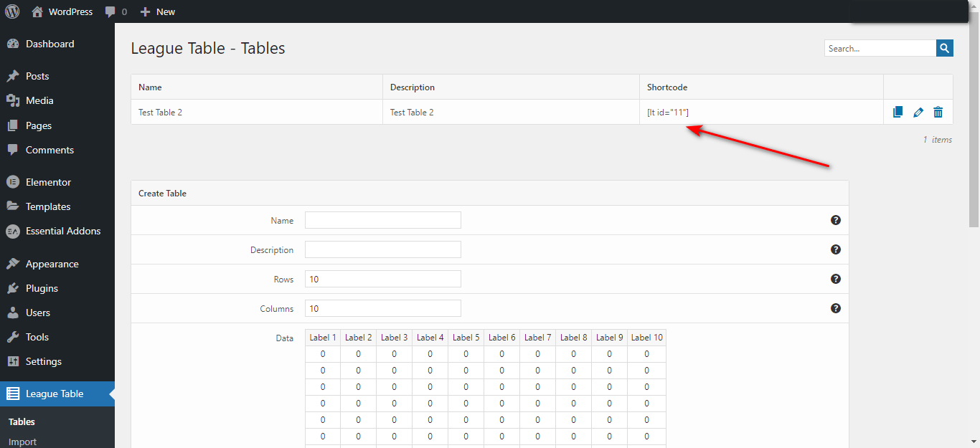Select the Tables submenu item
Image resolution: width=980 pixels, height=448 pixels.
point(21,421)
